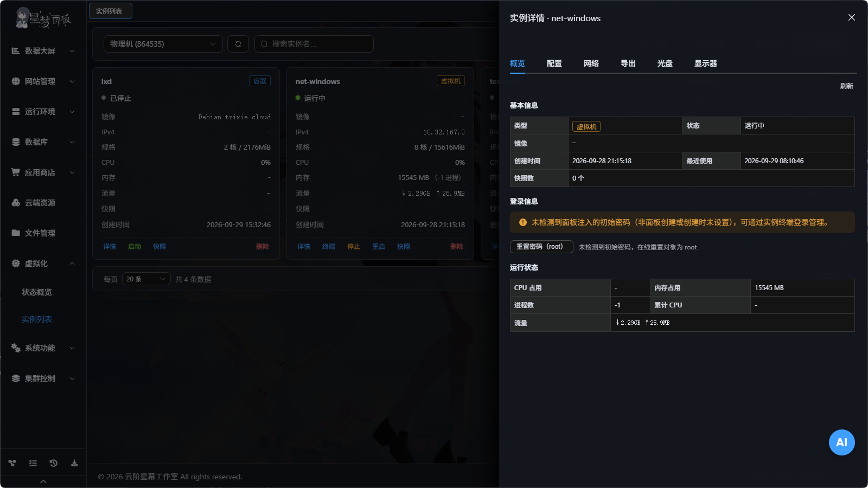This screenshot has width=868, height=488.
Task: Open 文件管理 via its folder icon
Action: [x=16, y=233]
